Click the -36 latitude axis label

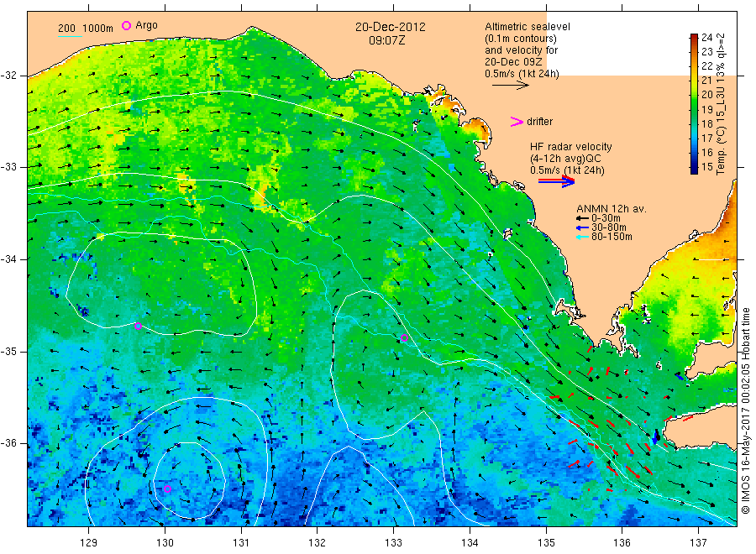click(9, 443)
